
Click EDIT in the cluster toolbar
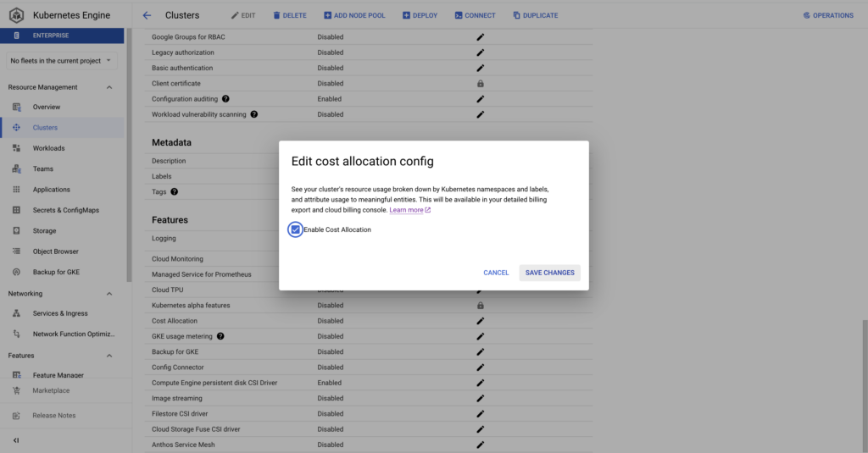[243, 15]
